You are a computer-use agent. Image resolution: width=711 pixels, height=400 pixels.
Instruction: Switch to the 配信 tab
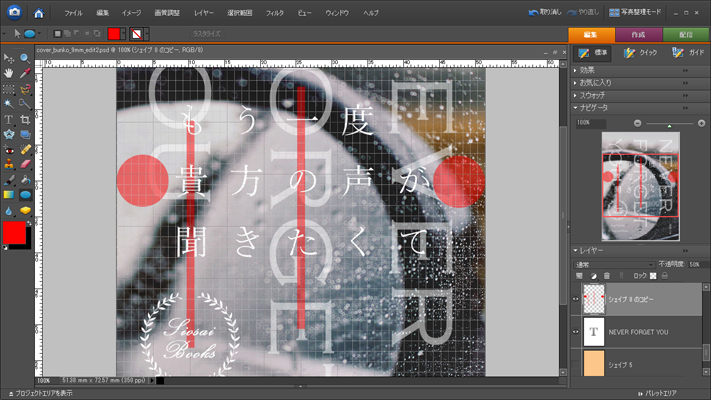686,34
